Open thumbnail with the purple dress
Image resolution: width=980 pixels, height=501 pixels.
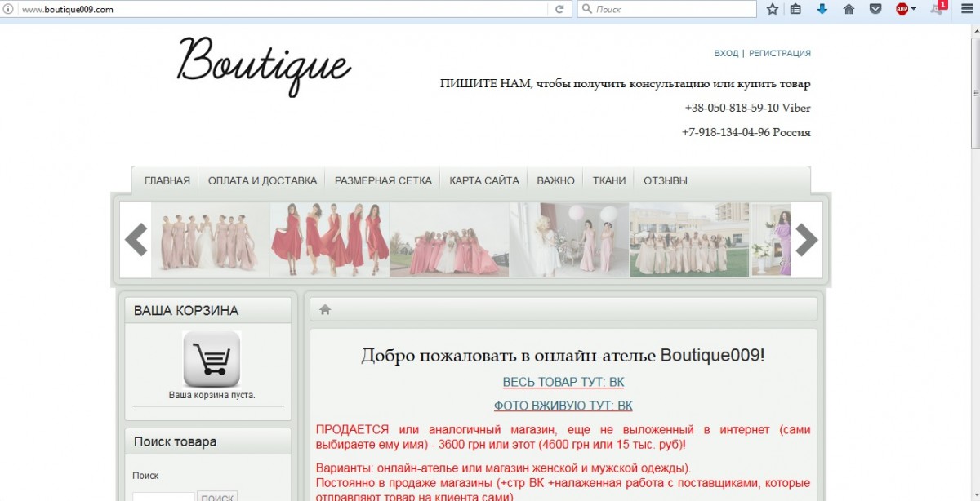(x=772, y=240)
